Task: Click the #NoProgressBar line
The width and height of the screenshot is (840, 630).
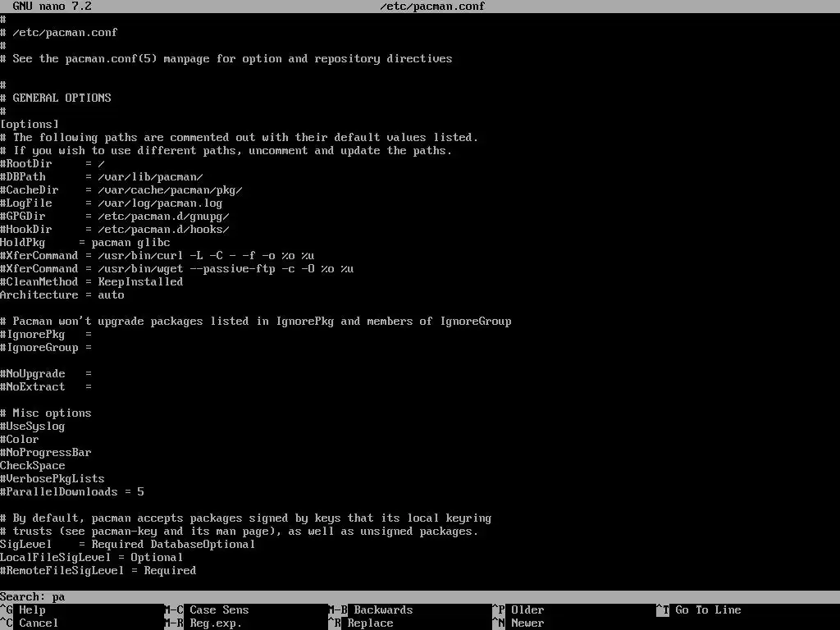Action: pyautogui.click(x=46, y=453)
